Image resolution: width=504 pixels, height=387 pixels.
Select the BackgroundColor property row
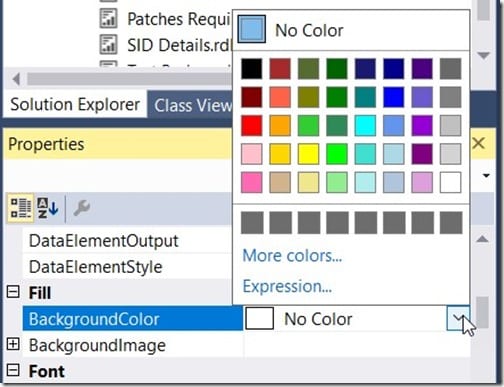coord(133,319)
